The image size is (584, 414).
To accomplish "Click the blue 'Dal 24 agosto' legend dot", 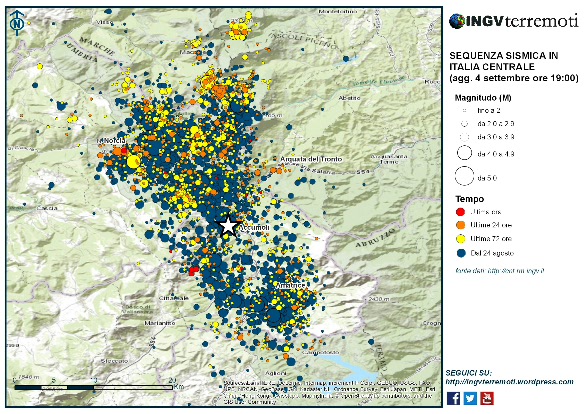I will [461, 253].
